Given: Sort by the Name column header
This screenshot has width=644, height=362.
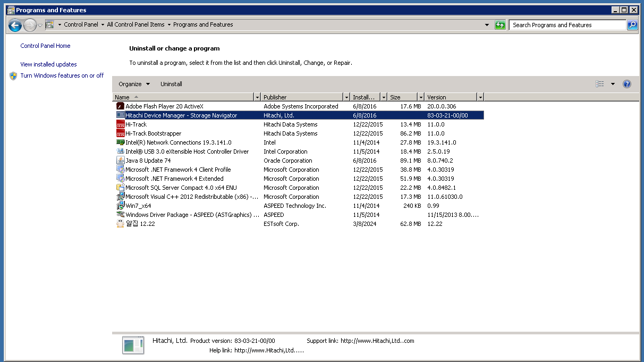Looking at the screenshot, I should (184, 97).
